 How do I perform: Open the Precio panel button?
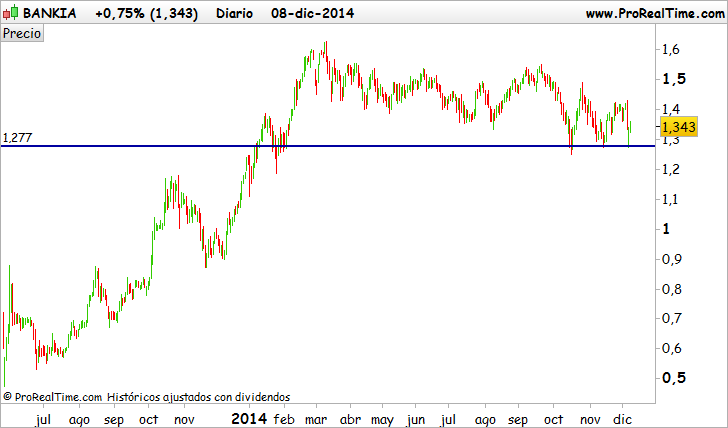[22, 33]
